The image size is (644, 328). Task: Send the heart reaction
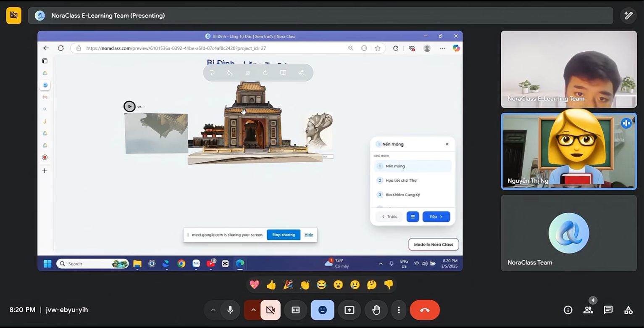pyautogui.click(x=254, y=285)
